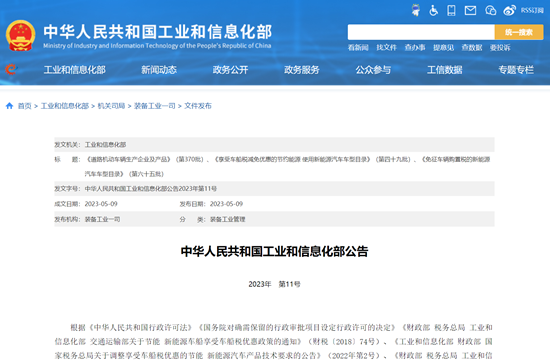Open the Weibo icon in header

point(509,11)
